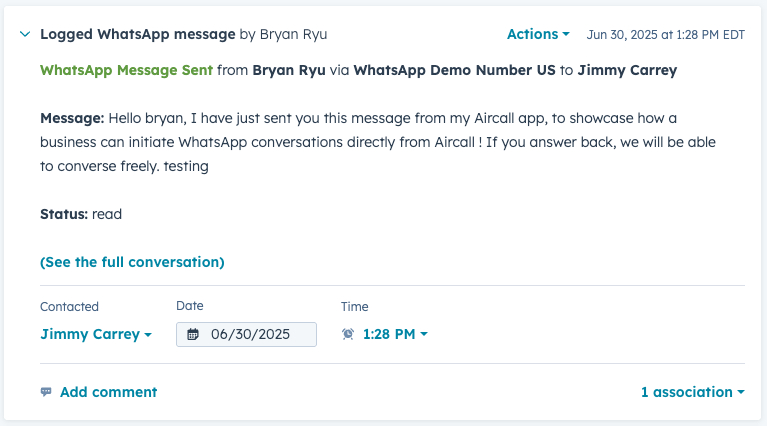Viewport: 767px width, 426px height.
Task: Click the caret arrow next to Actions
Action: [x=566, y=34]
